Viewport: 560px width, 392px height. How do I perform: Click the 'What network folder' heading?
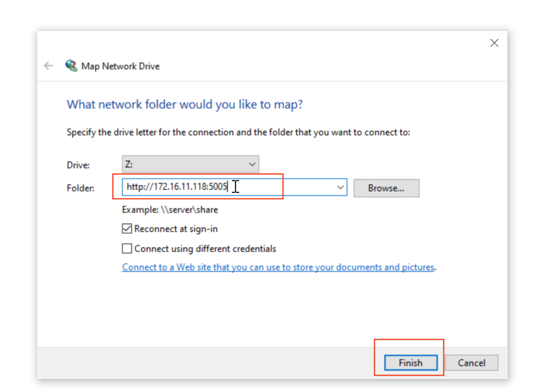[185, 104]
